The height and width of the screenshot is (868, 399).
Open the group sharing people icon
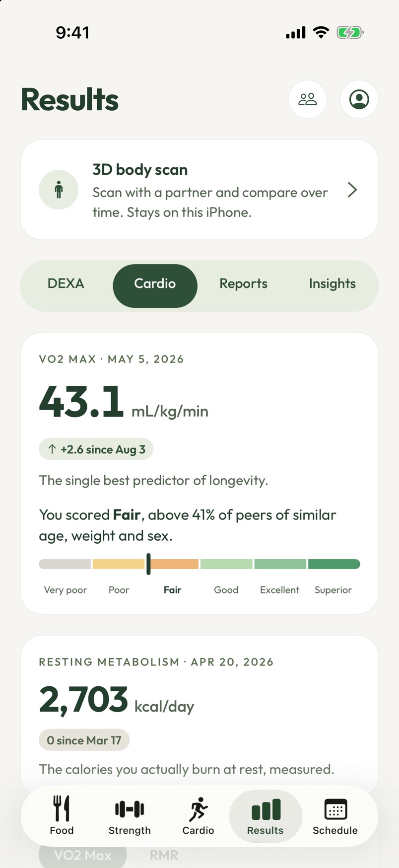point(308,99)
